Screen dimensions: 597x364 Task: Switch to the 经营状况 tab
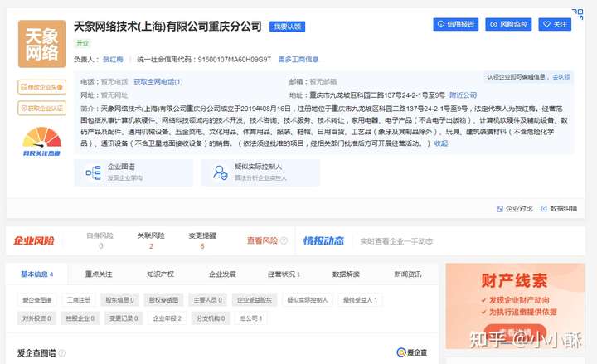click(x=284, y=274)
